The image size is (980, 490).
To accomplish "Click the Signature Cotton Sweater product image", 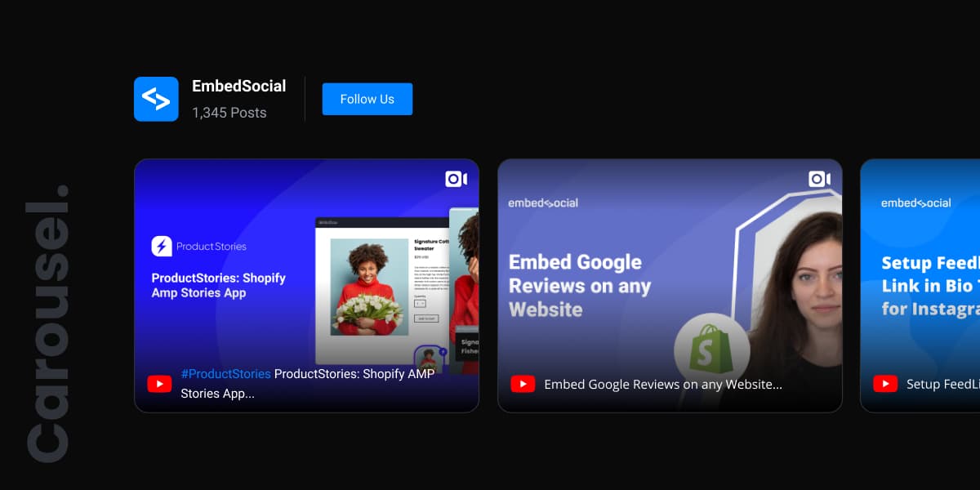I will pyautogui.click(x=369, y=286).
